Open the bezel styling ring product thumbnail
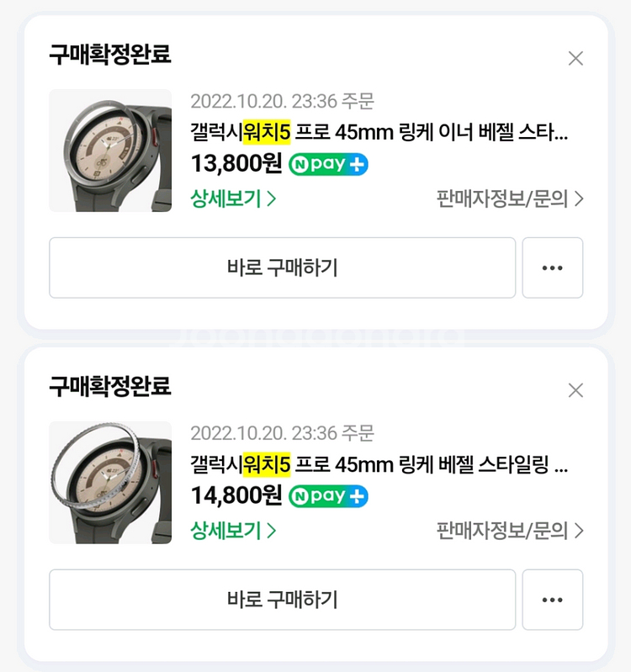631x672 pixels. pyautogui.click(x=110, y=483)
